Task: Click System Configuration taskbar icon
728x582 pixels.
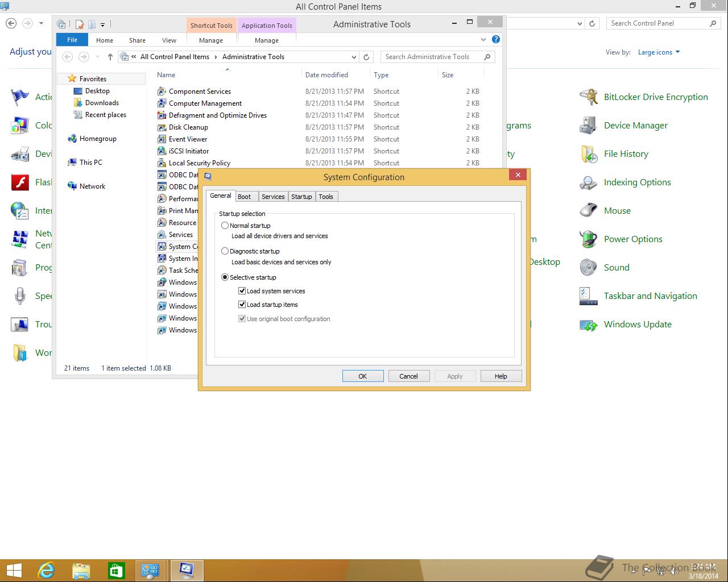Action: pos(187,570)
